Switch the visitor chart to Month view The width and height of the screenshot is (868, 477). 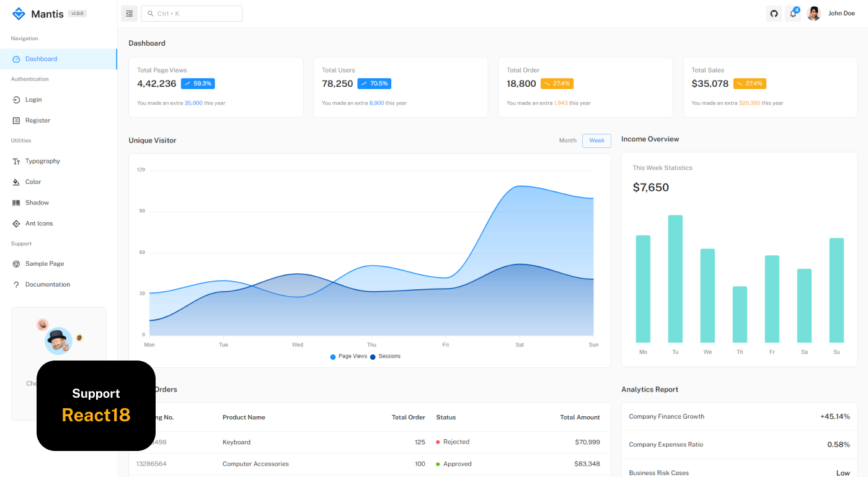(x=567, y=140)
